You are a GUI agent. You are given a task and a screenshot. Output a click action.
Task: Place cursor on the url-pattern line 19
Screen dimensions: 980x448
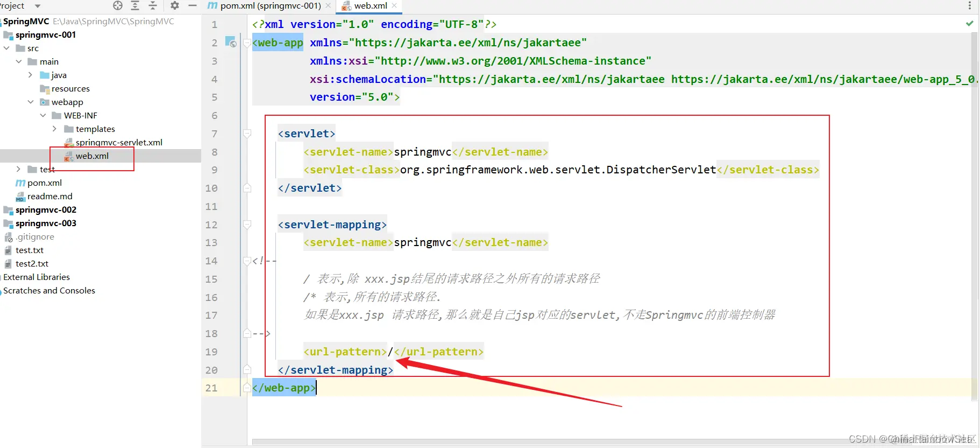click(393, 352)
